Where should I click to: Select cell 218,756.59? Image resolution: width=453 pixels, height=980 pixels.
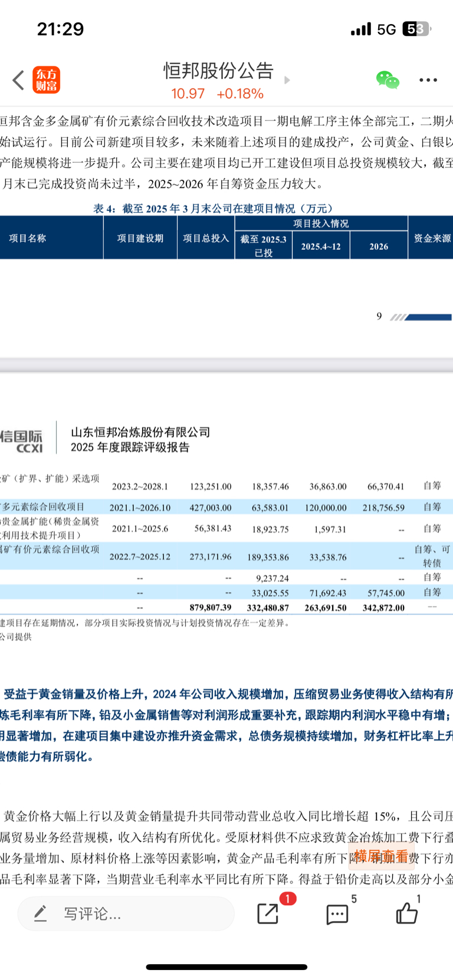point(383,507)
